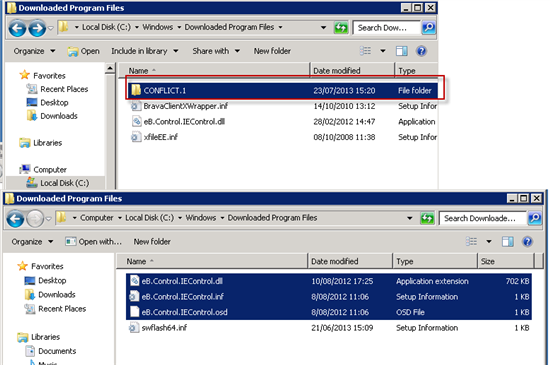Select swflash64.inf file icon
Image resolution: width=550 pixels, height=365 pixels.
click(134, 328)
